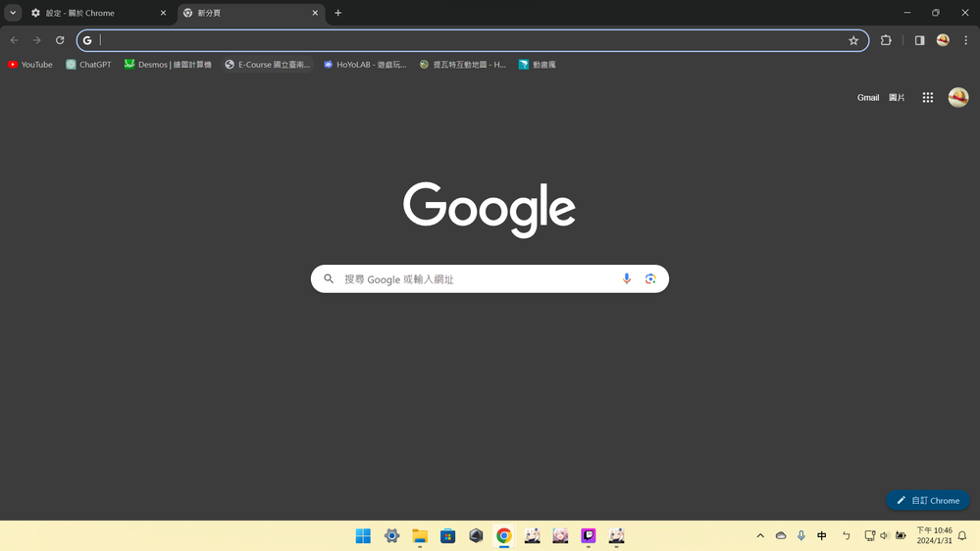Click the 自訂 Chrome button
This screenshot has width=980, height=551.
[x=927, y=500]
